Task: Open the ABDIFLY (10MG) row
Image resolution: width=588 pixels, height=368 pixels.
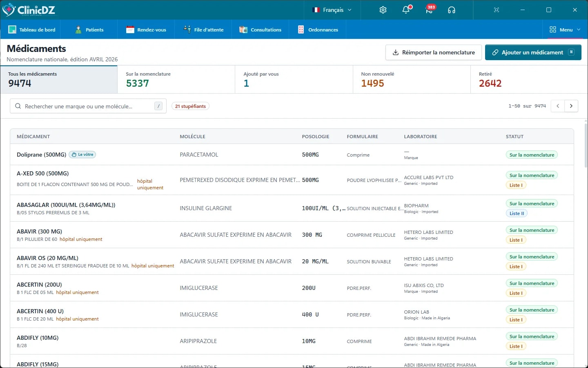Action: [292, 341]
